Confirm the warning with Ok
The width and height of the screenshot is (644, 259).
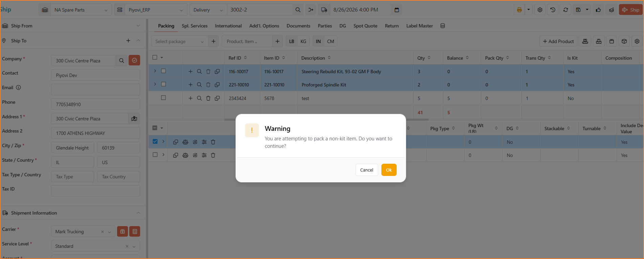[x=389, y=170]
